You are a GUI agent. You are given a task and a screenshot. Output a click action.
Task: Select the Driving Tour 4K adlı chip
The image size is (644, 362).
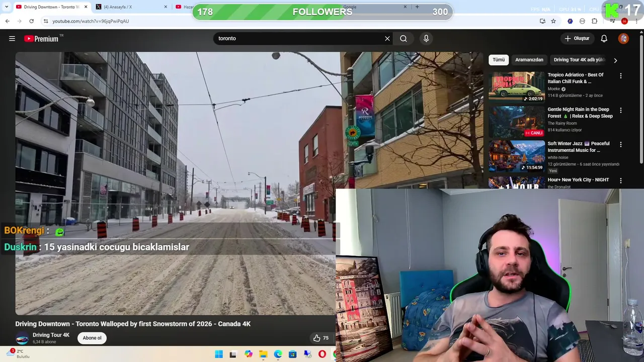pyautogui.click(x=579, y=60)
